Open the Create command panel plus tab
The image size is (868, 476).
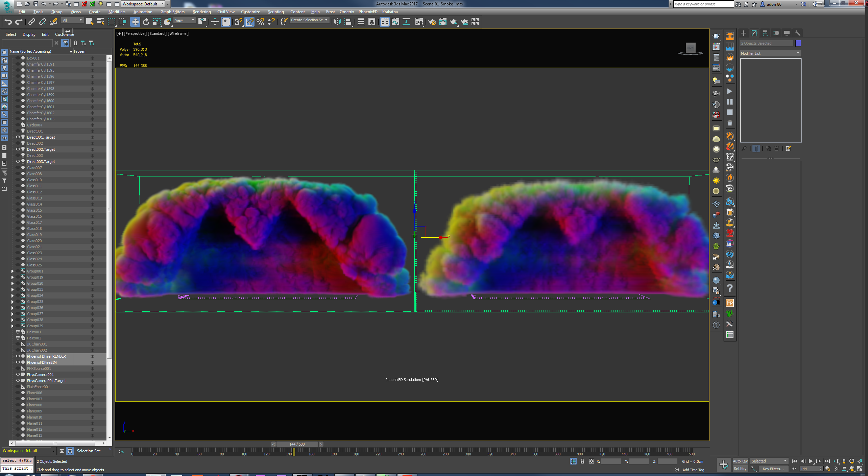[x=744, y=33]
